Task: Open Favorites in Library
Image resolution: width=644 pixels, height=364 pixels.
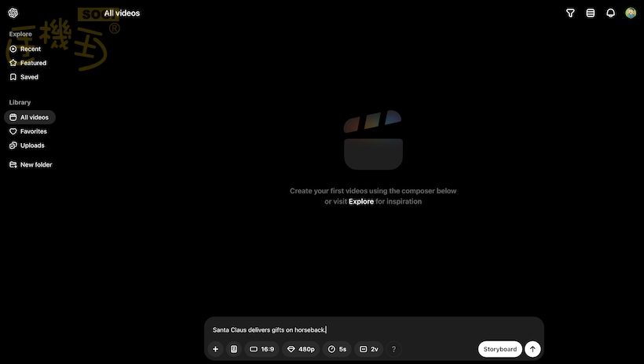Action: (33, 131)
